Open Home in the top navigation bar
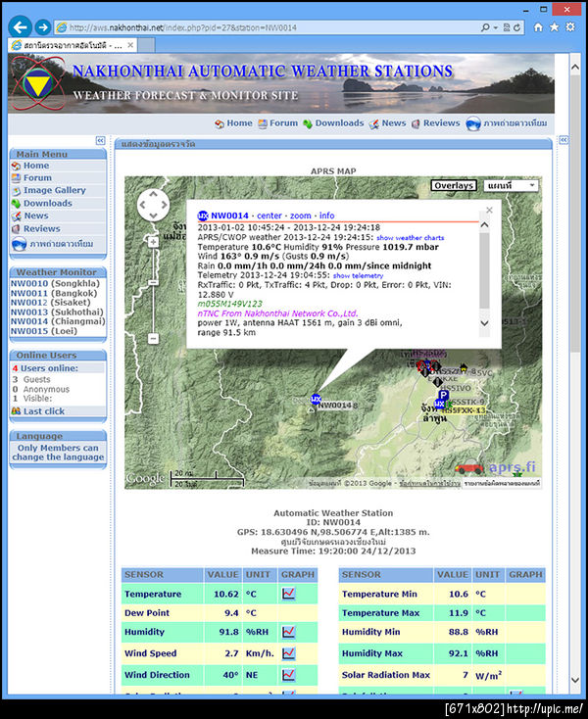 coord(233,122)
